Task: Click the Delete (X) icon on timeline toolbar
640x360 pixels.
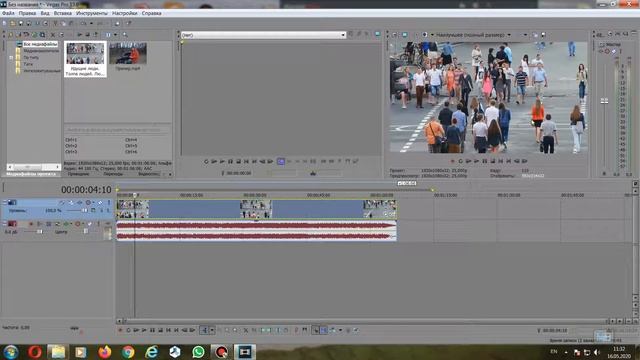Action: [246, 330]
